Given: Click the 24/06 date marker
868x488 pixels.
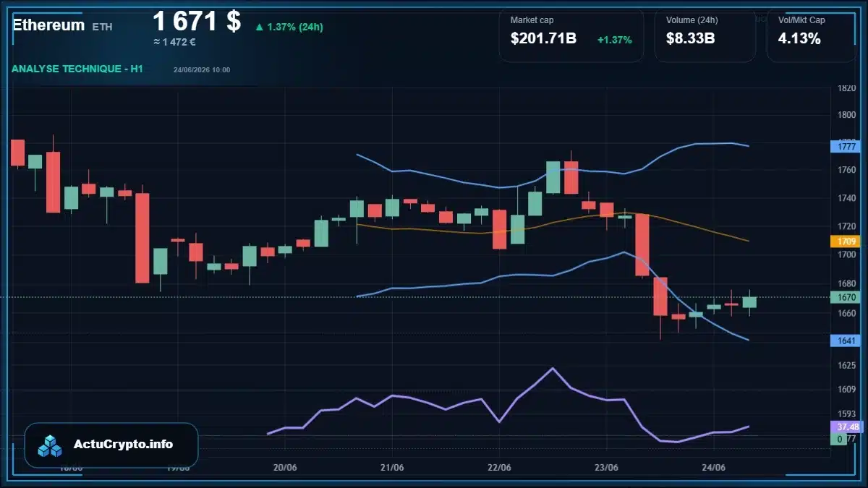Looking at the screenshot, I should (x=713, y=467).
